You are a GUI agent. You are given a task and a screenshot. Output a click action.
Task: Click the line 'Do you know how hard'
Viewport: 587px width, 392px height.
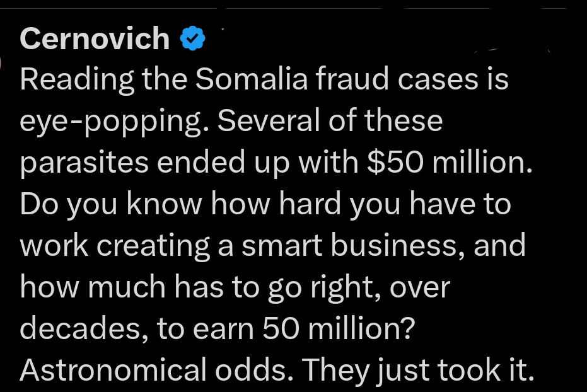tap(265, 204)
